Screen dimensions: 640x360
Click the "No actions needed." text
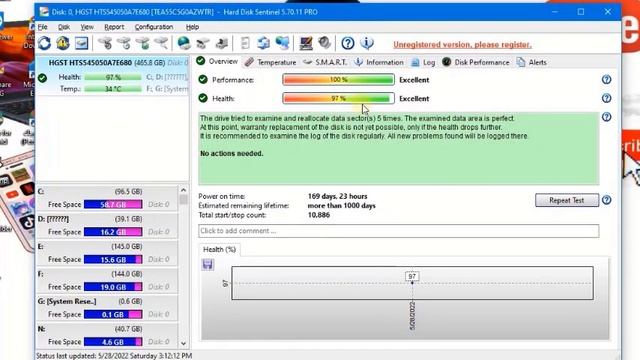click(x=231, y=153)
